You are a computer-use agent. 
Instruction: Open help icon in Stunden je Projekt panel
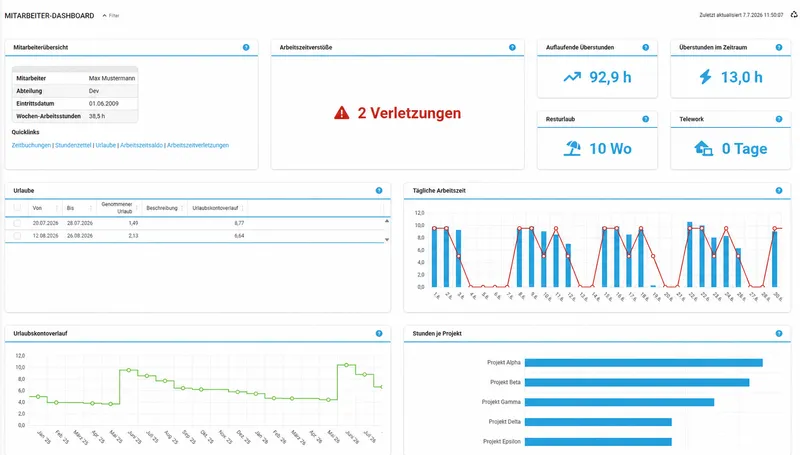[779, 333]
